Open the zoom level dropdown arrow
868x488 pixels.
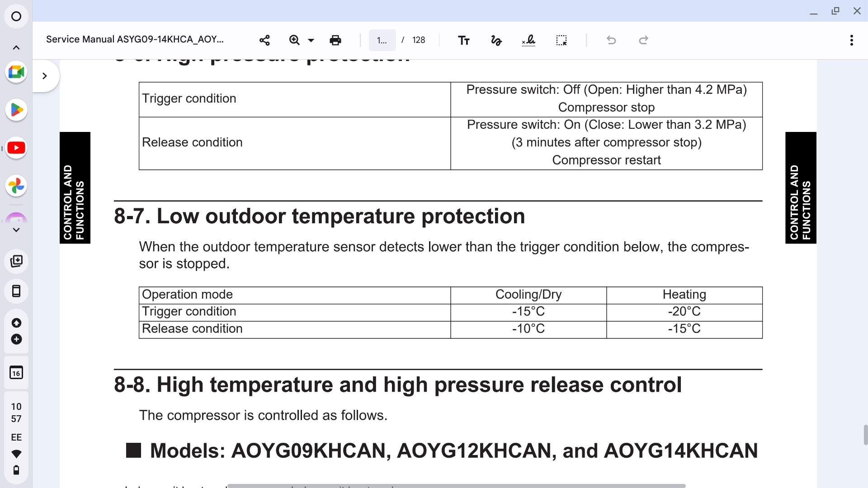[311, 40]
